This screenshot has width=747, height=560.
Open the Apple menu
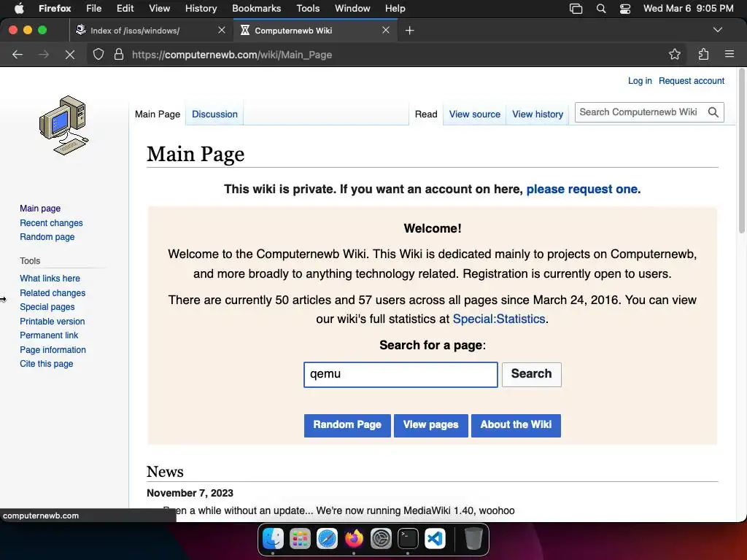19,8
